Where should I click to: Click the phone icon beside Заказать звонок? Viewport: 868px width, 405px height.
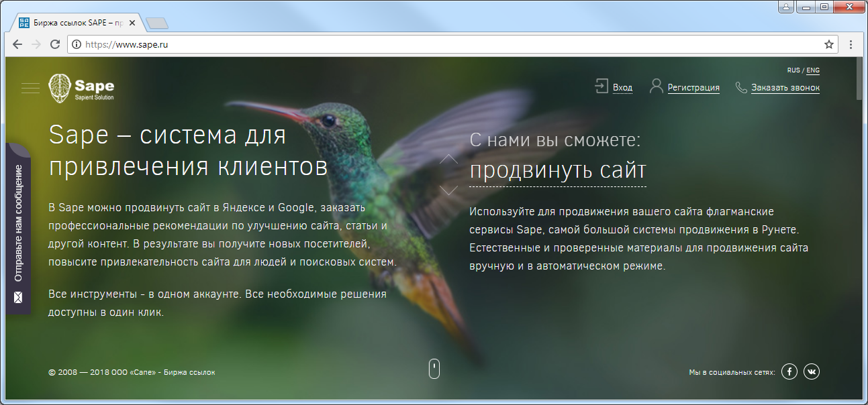click(x=741, y=87)
